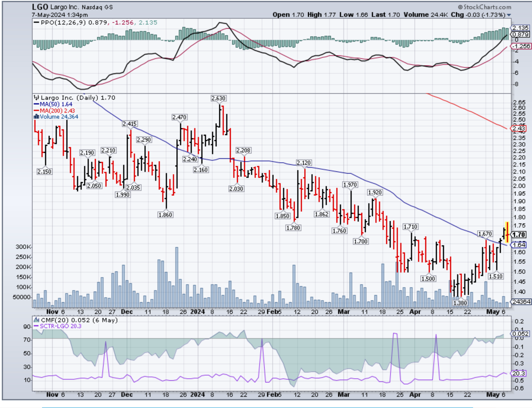532x408 pixels.
Task: Click the red MA(200) legend line swatch
Action: (36, 111)
